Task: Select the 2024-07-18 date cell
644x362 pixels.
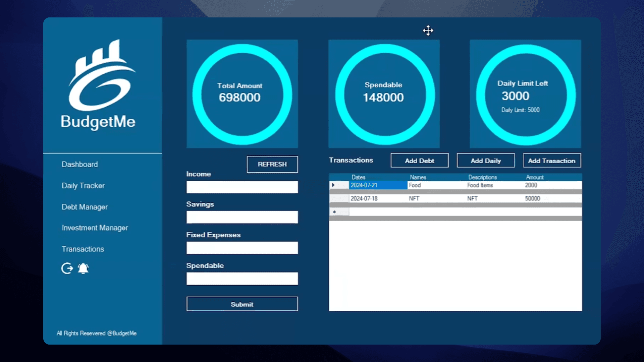Action: pos(378,198)
